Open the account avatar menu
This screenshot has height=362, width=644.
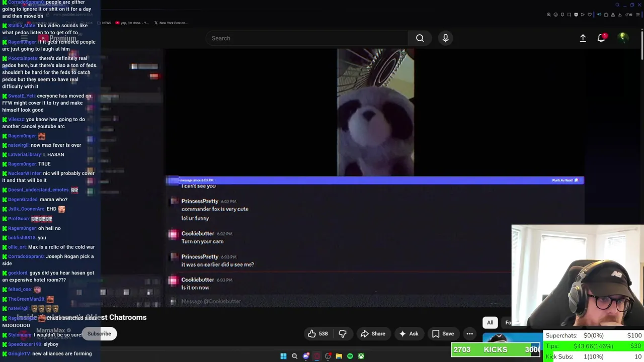click(622, 38)
